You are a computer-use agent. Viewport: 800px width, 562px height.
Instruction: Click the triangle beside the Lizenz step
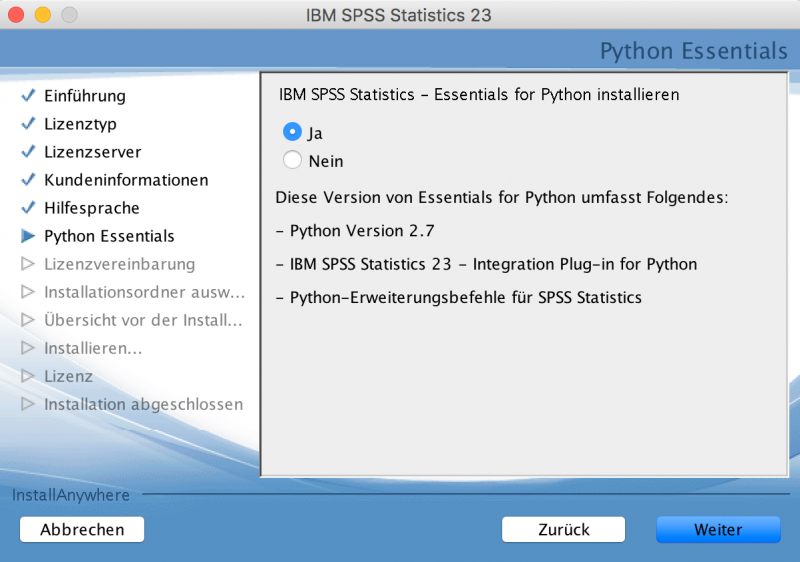pos(28,376)
